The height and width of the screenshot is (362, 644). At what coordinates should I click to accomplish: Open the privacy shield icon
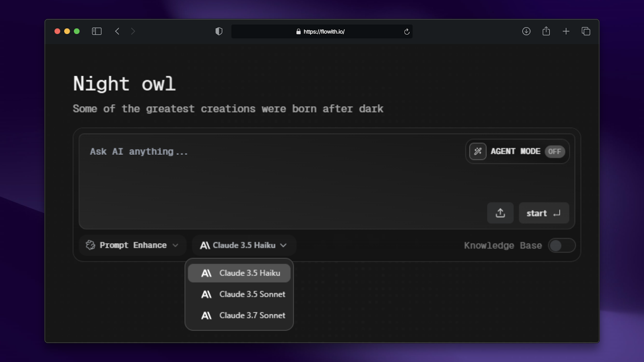tap(219, 31)
